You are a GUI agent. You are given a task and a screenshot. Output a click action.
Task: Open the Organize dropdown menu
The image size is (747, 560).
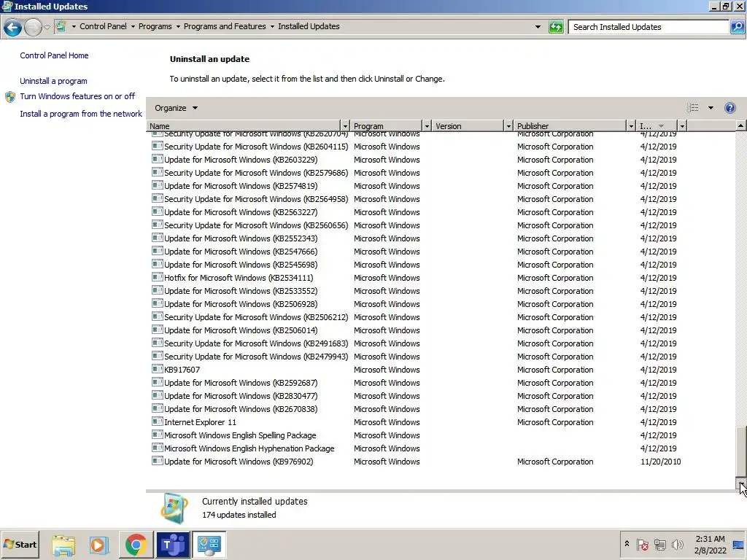click(x=176, y=108)
